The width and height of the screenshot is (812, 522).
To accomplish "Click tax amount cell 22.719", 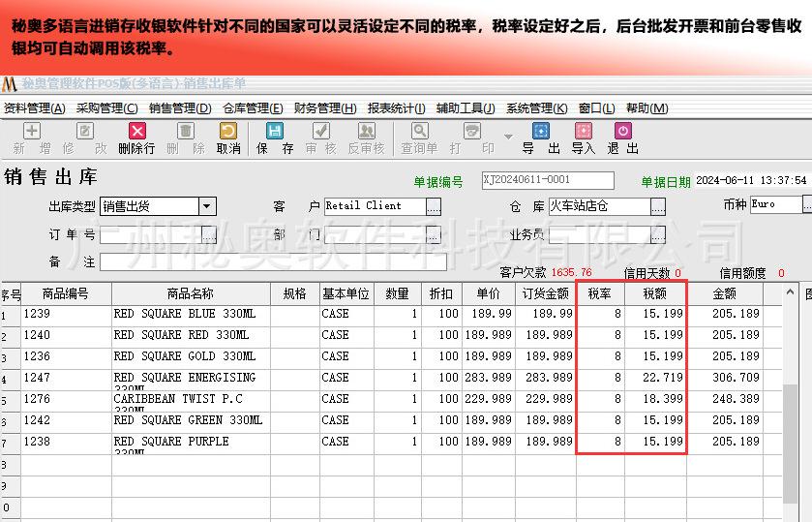I will click(x=655, y=378).
